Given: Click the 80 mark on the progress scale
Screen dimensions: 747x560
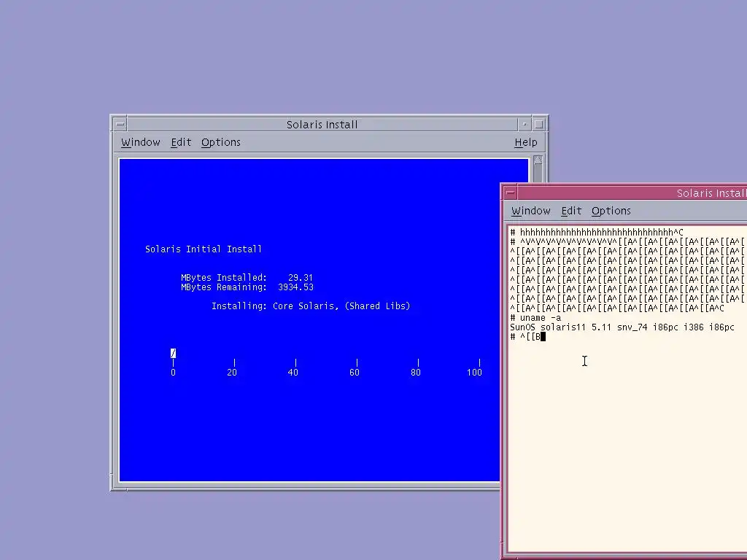Looking at the screenshot, I should (416, 373).
